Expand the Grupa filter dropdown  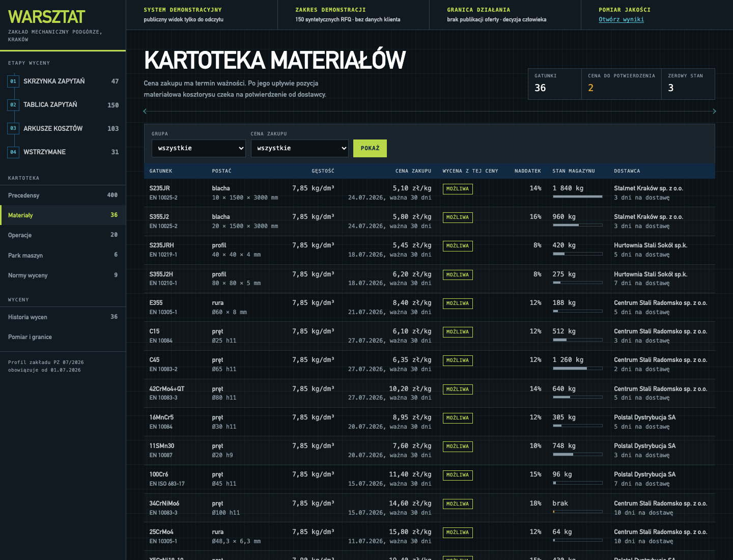pyautogui.click(x=199, y=148)
